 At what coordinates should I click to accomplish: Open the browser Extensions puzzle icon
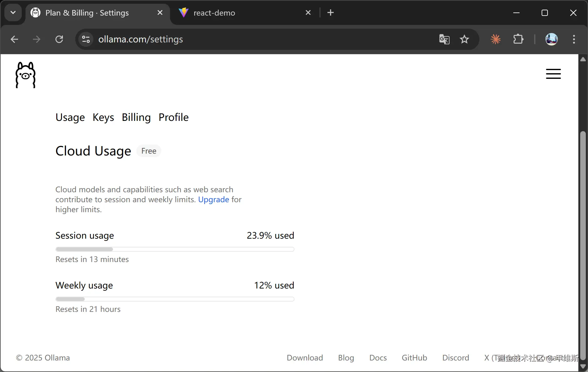(518, 39)
